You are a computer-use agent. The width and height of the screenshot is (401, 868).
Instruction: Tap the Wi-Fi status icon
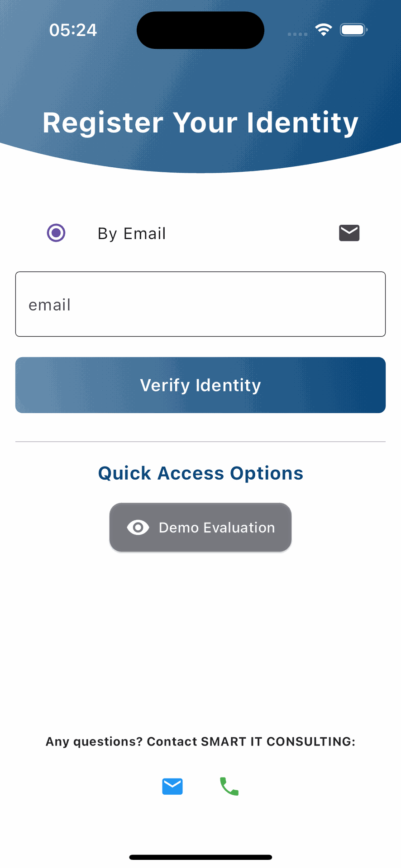324,30
